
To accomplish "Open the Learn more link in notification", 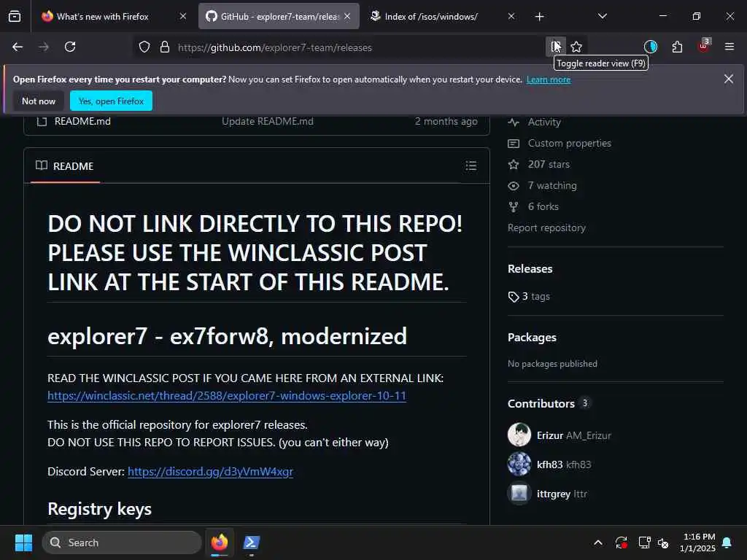I will 549,79.
